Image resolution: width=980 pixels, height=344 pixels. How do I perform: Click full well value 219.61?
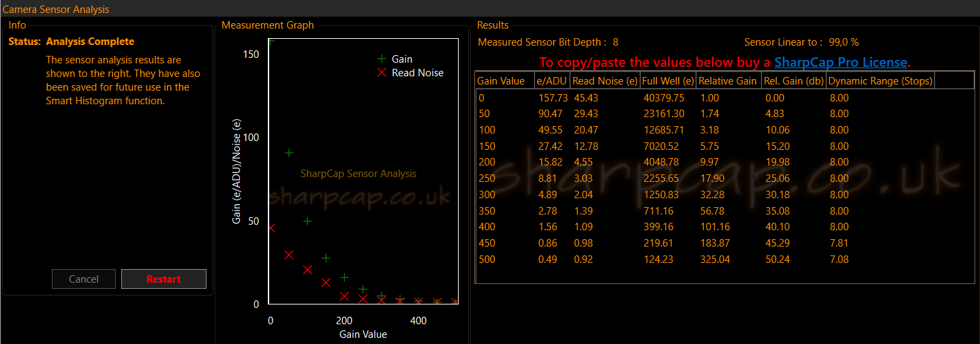(x=658, y=243)
